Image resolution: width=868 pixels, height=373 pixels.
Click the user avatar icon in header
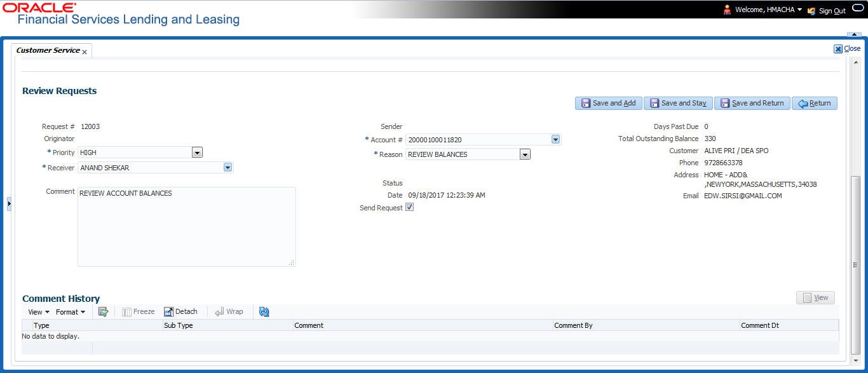pos(728,10)
